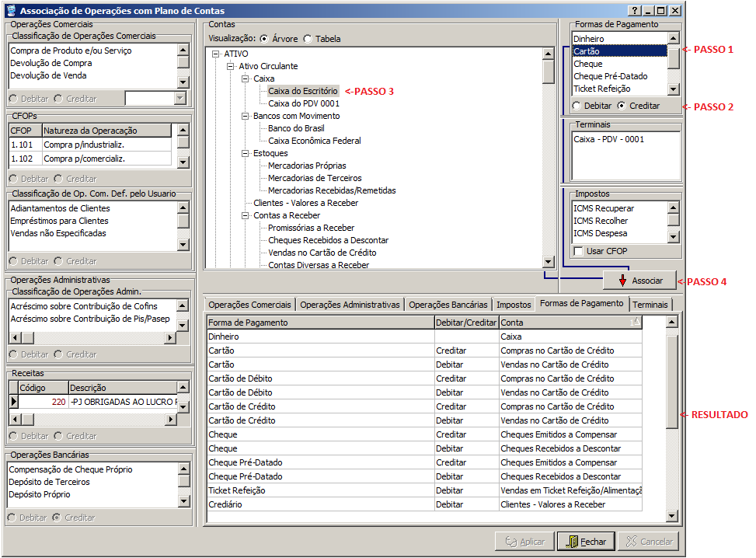Click the Fechar button with door icon
756x558 pixels.
(586, 542)
